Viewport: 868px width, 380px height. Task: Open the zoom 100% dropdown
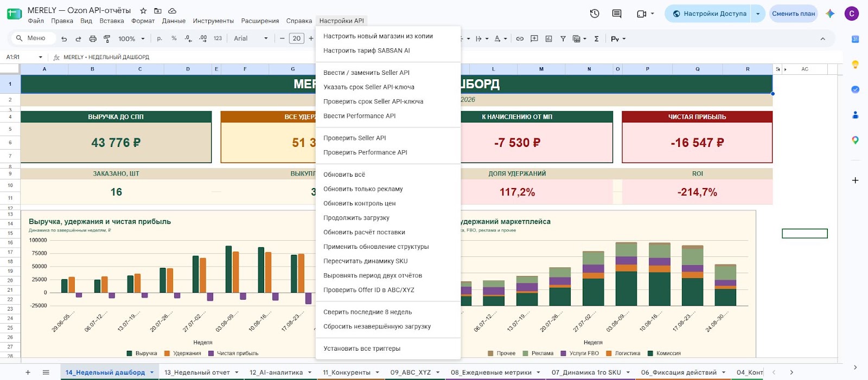pos(131,38)
